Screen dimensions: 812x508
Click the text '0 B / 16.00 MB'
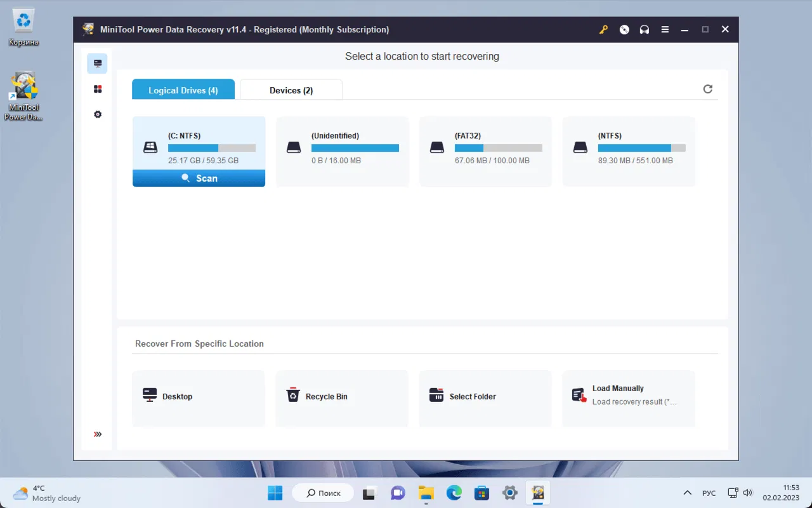tap(336, 161)
